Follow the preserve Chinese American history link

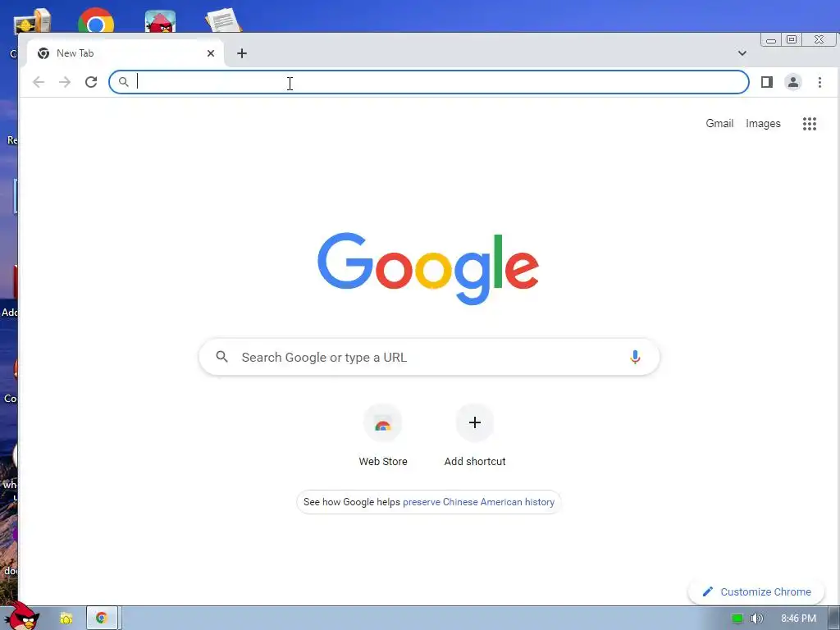coord(478,502)
